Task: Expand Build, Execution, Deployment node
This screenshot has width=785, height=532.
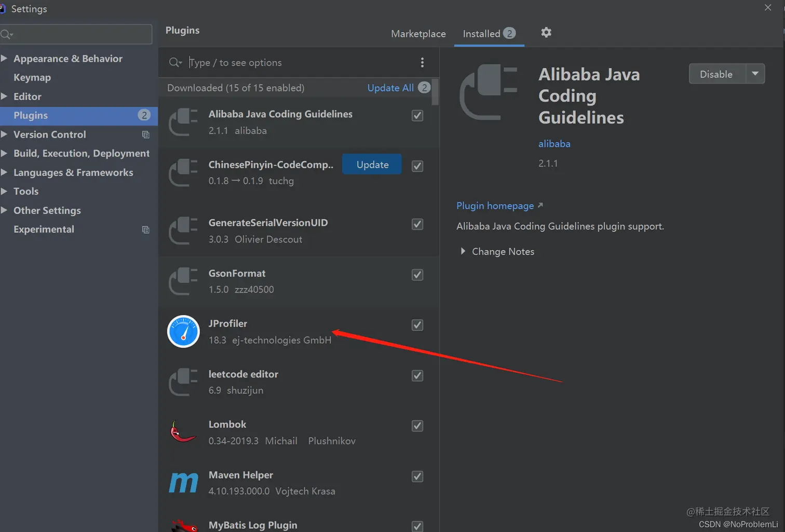Action: (4, 153)
